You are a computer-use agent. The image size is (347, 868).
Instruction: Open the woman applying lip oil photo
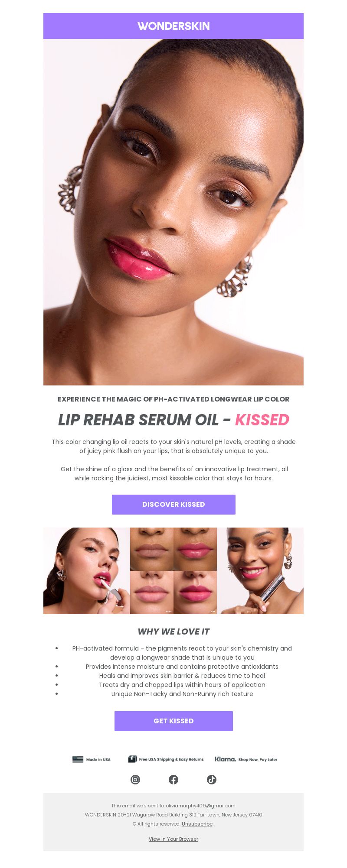coord(87,571)
